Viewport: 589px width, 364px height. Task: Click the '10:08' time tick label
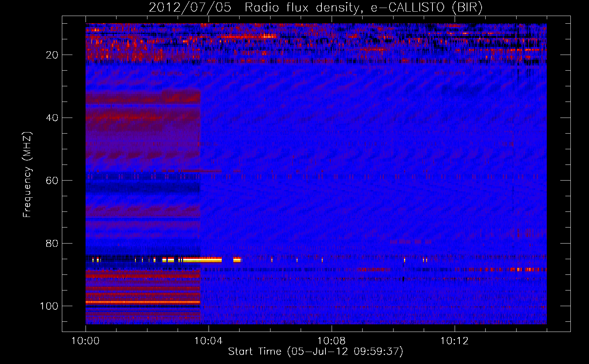tap(332, 341)
